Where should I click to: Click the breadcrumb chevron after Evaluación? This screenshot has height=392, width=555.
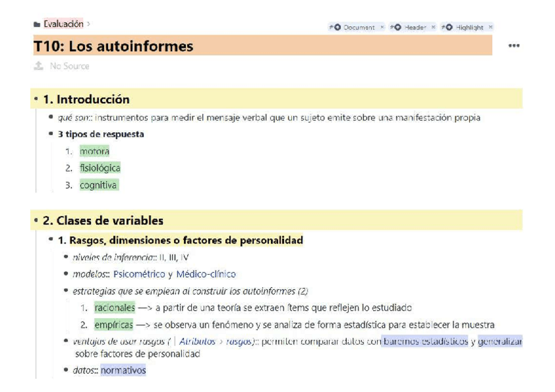(x=88, y=24)
